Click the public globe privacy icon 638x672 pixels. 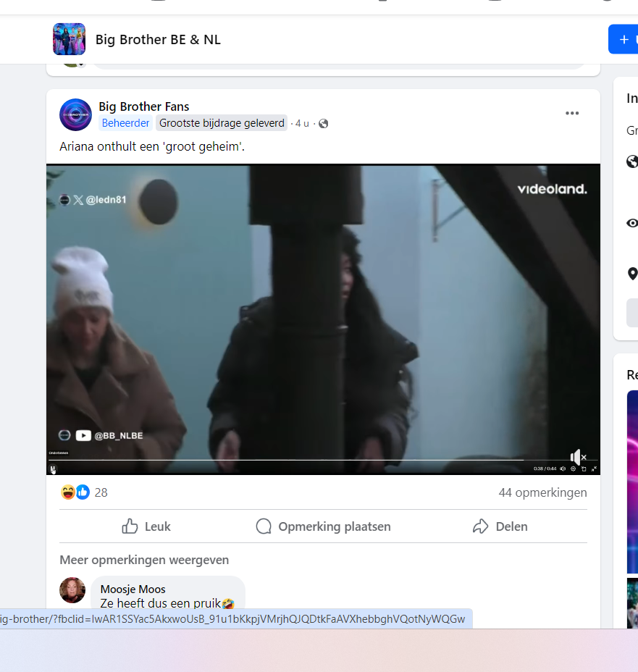coord(324,123)
